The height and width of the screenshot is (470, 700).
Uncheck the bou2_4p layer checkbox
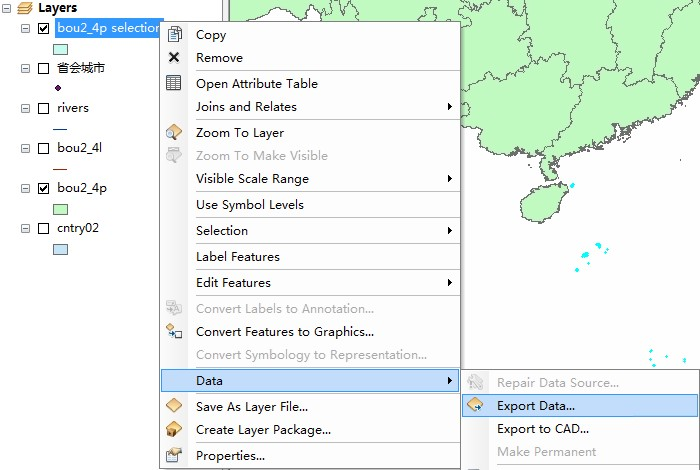click(43, 188)
